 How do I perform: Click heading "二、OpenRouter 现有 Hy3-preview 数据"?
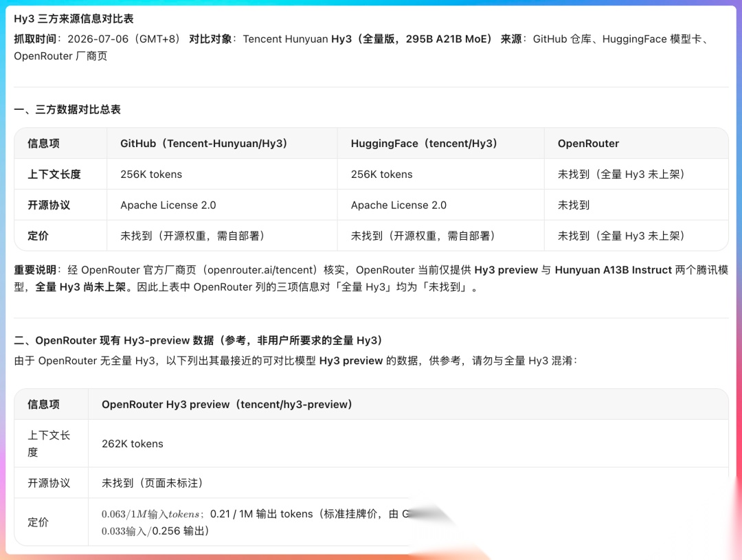pos(114,340)
